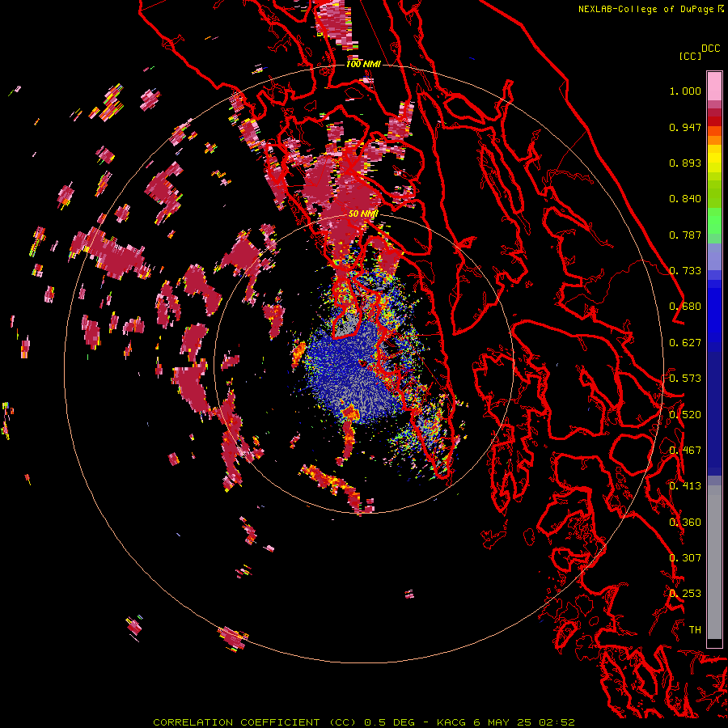Click the 100 NMI range ring label

click(x=363, y=64)
